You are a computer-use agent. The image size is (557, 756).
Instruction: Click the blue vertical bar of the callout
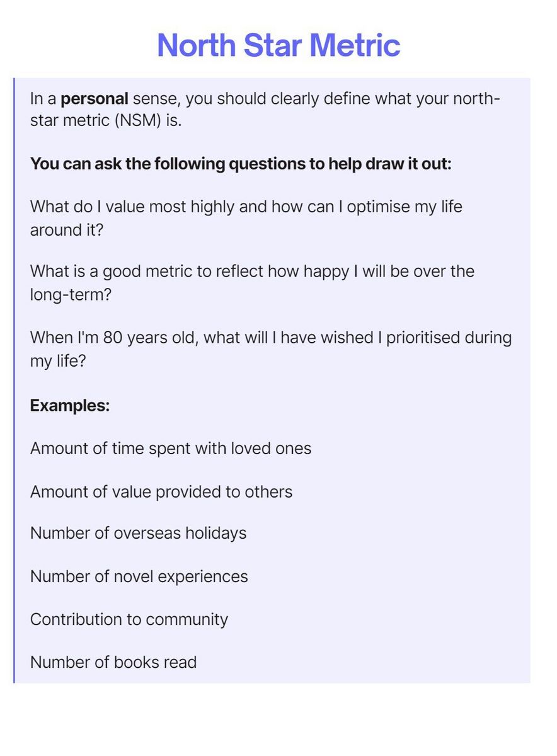tap(14, 381)
